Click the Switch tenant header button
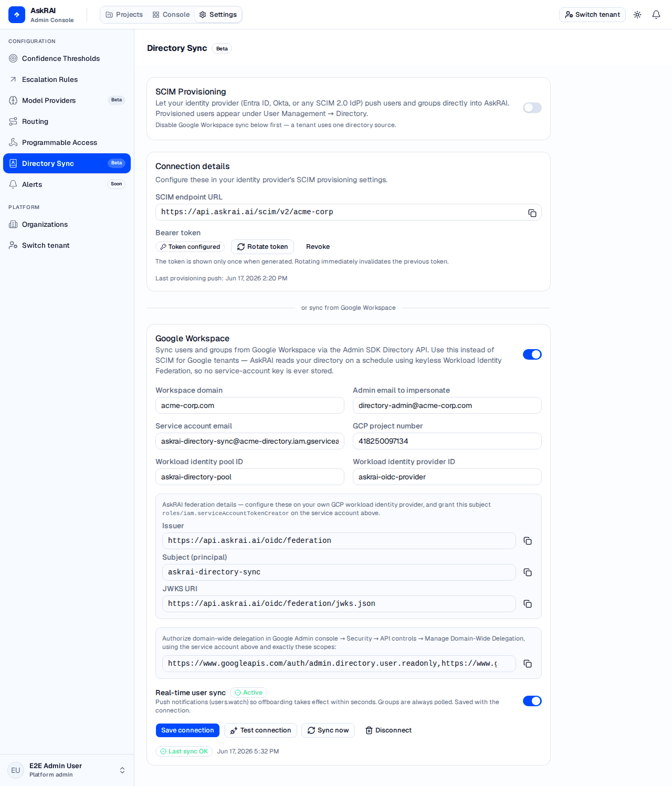 [x=592, y=15]
